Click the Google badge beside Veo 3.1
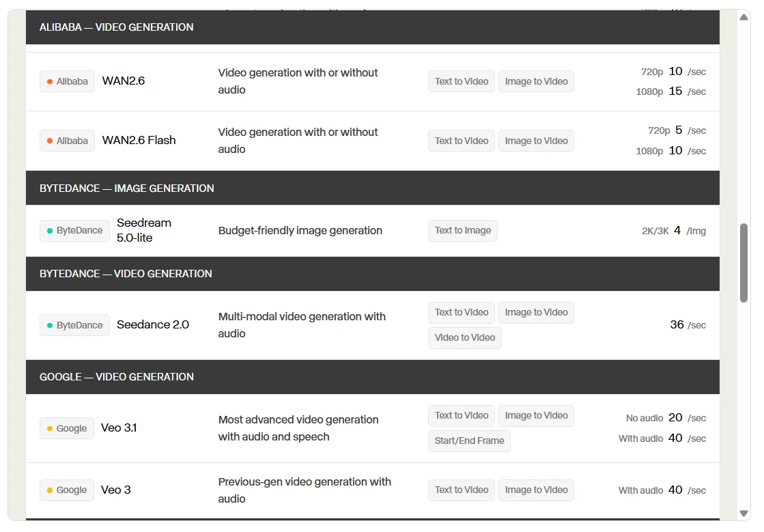The height and width of the screenshot is (532, 764). coord(67,428)
